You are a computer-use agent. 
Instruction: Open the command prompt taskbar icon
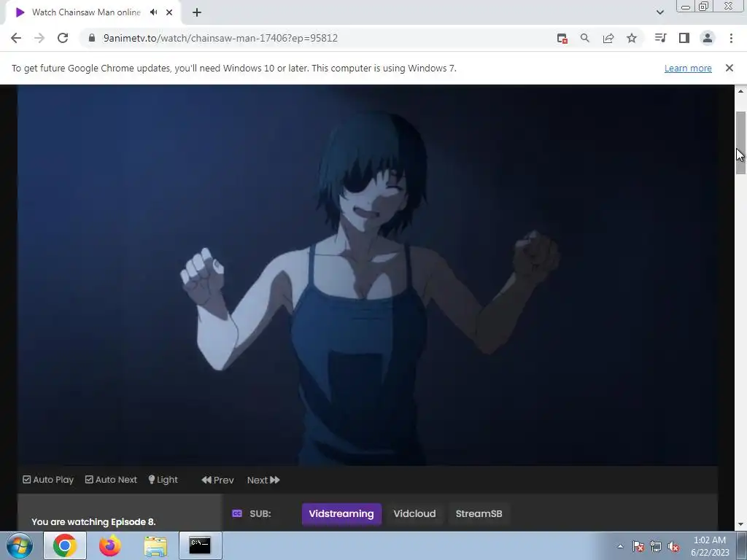point(200,545)
